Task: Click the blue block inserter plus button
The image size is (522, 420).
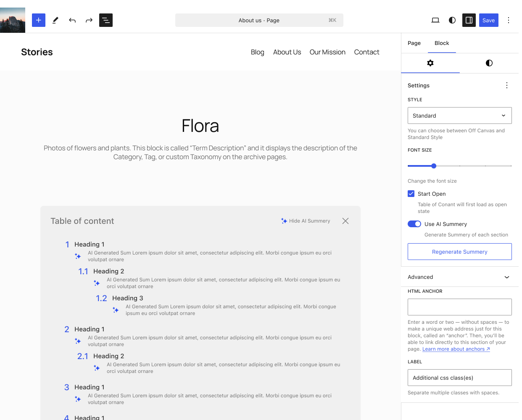Action: click(x=39, y=20)
